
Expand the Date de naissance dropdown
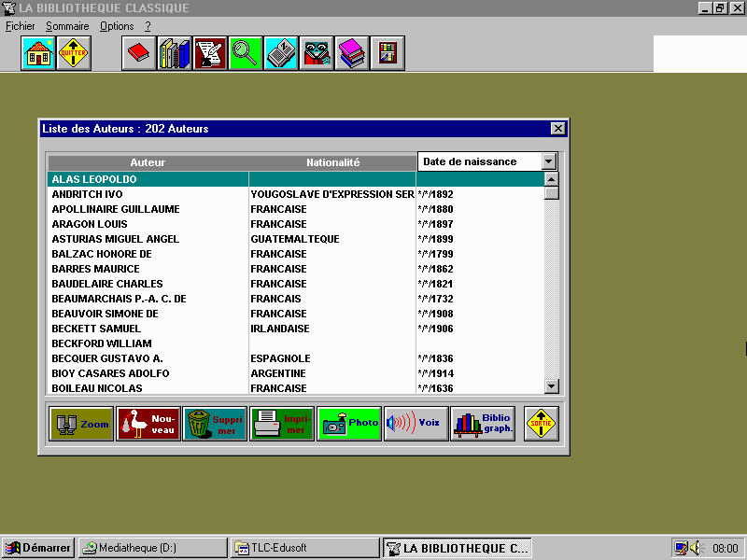click(x=549, y=161)
